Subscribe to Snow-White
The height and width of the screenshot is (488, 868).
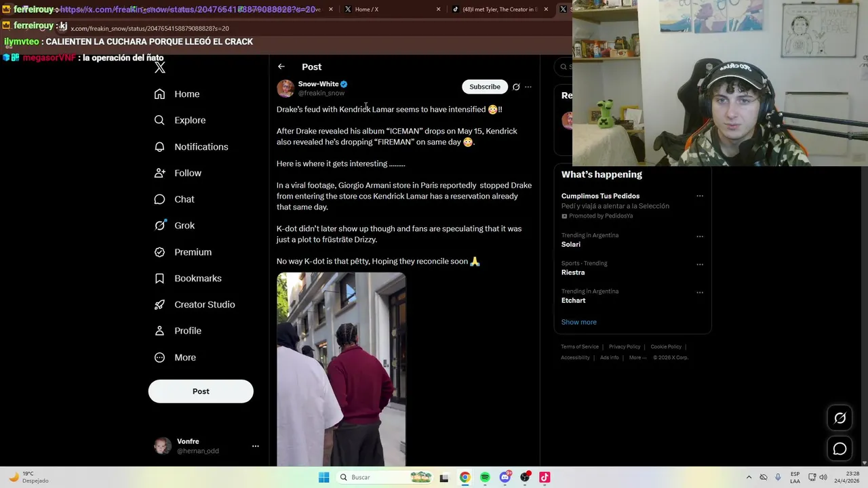click(x=485, y=87)
